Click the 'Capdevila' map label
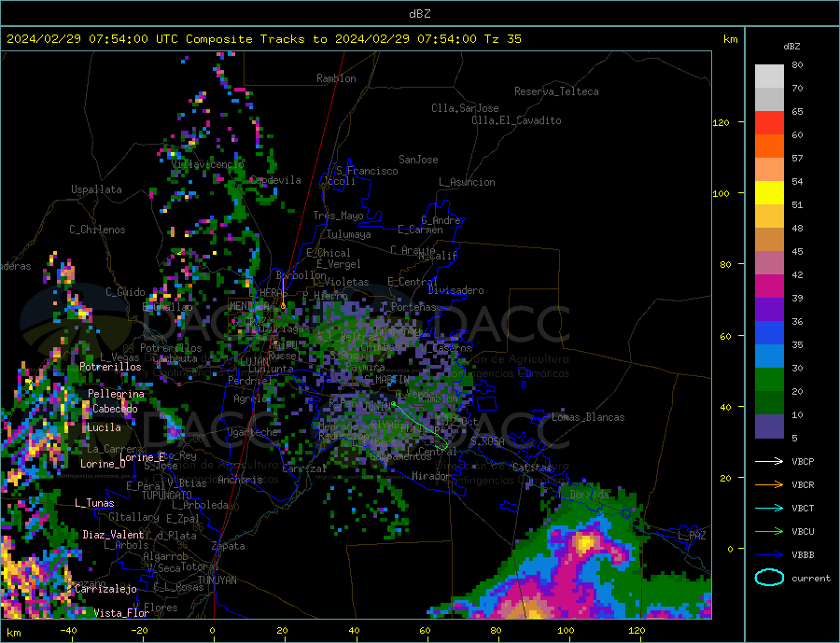The image size is (840, 643). point(274,180)
